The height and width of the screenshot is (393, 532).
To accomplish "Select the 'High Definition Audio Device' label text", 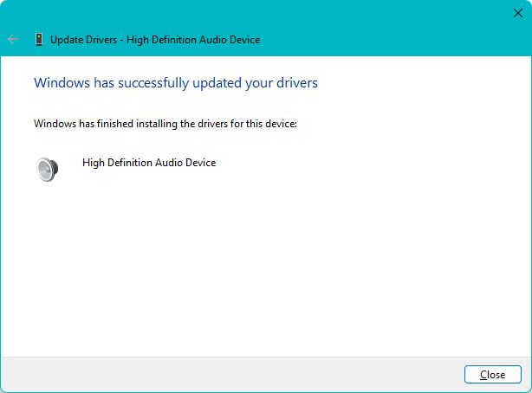I will click(149, 163).
